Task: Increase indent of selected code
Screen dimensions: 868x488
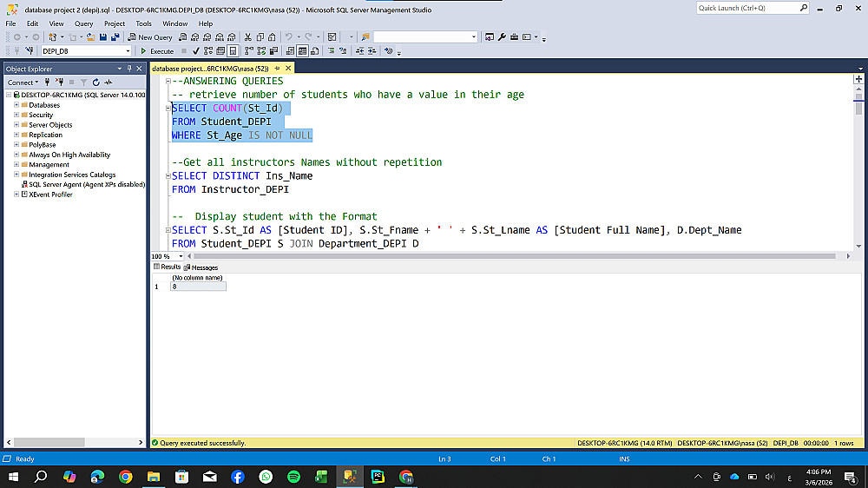Action: [372, 51]
